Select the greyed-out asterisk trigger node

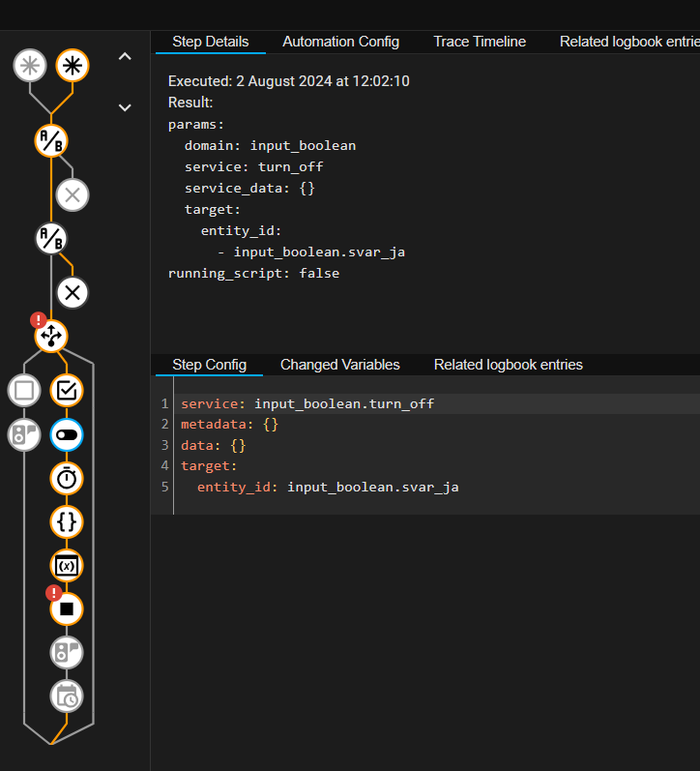coord(30,66)
